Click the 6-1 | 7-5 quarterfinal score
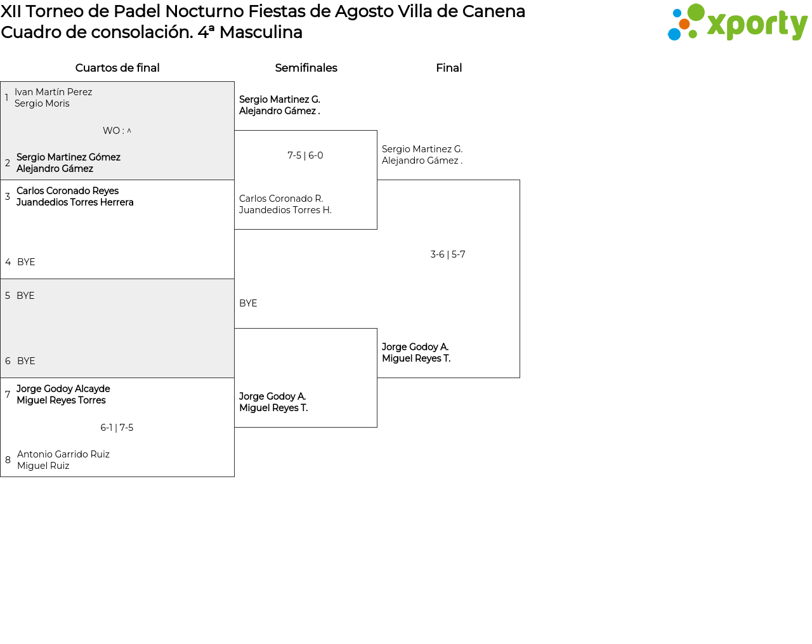The height and width of the screenshot is (644, 812). pyautogui.click(x=117, y=428)
